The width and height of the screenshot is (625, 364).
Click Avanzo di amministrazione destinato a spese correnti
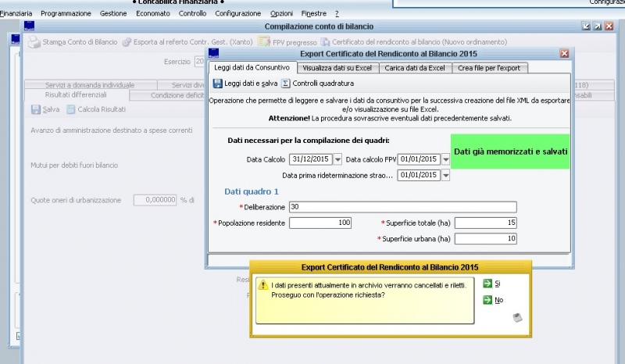point(112,130)
